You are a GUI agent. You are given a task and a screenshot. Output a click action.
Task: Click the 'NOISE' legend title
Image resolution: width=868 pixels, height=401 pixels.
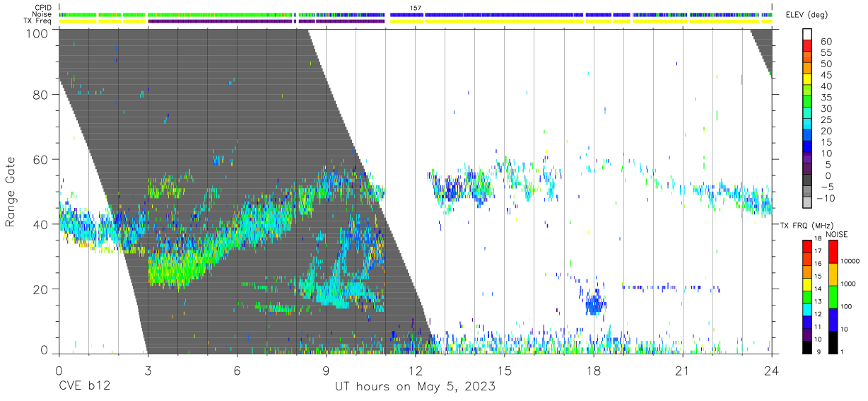click(837, 234)
